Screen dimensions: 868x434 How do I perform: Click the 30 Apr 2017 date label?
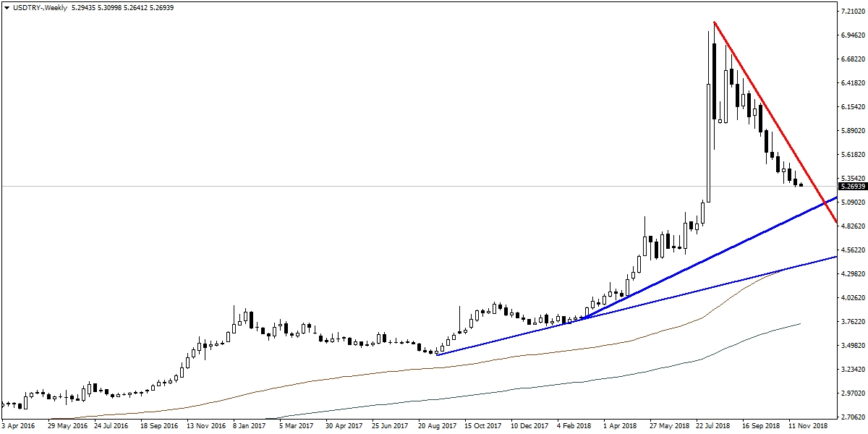coord(345,427)
